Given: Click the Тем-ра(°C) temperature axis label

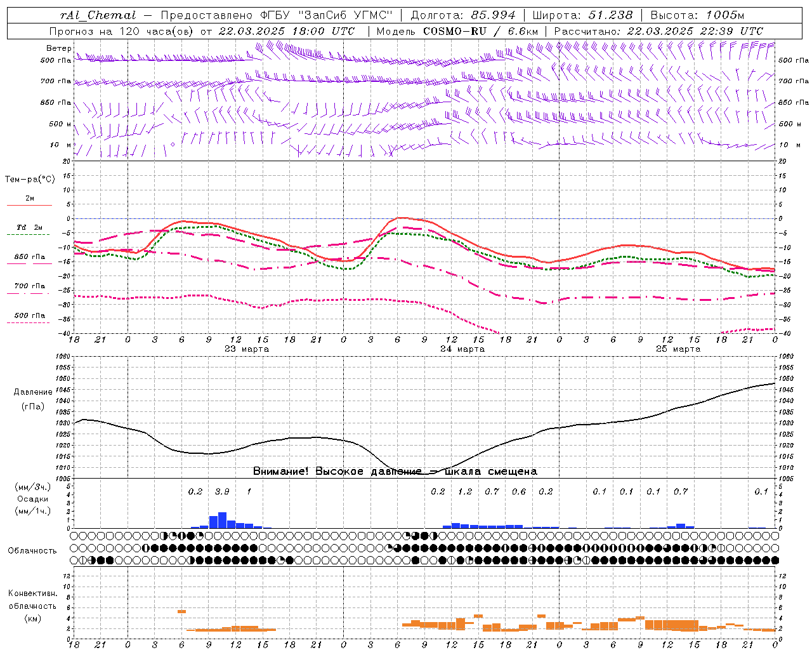Looking at the screenshot, I should (30, 180).
